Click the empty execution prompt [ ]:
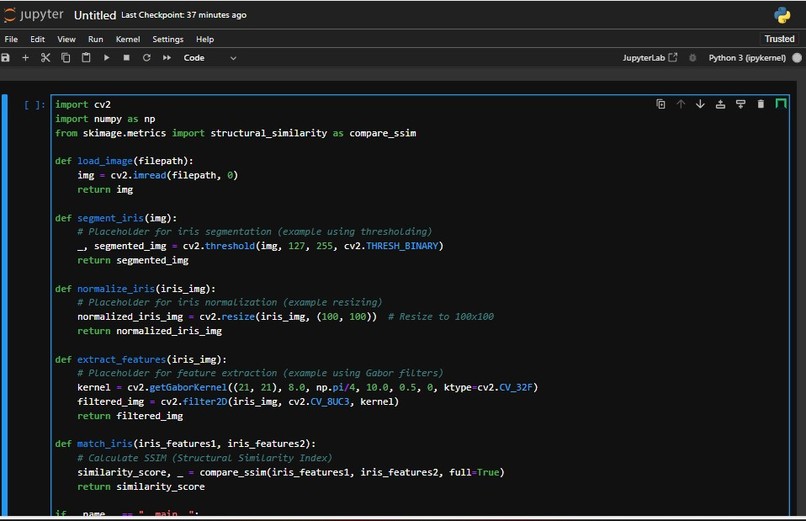The image size is (806, 521). pos(34,105)
